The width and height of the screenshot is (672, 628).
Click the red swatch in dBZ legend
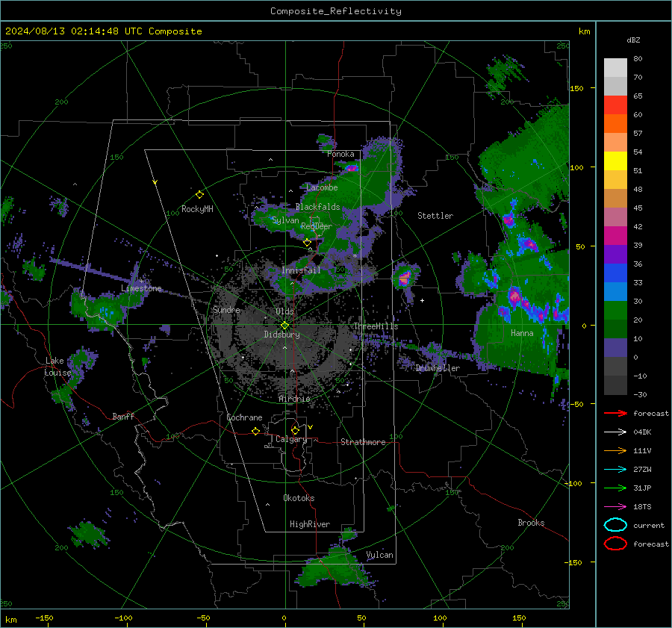615,105
